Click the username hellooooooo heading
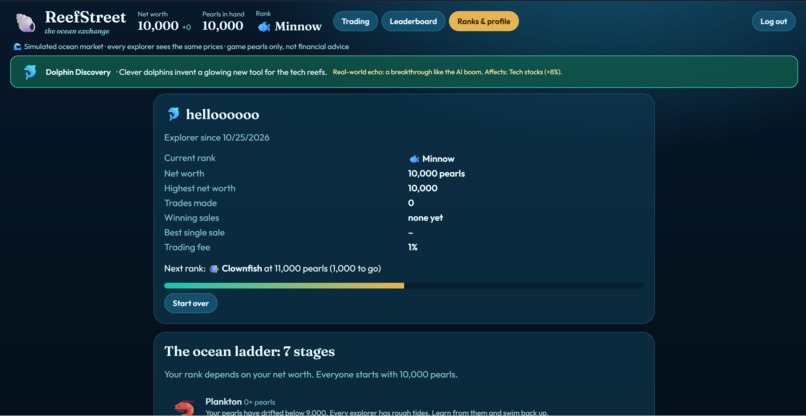The width and height of the screenshot is (806, 416). point(223,115)
